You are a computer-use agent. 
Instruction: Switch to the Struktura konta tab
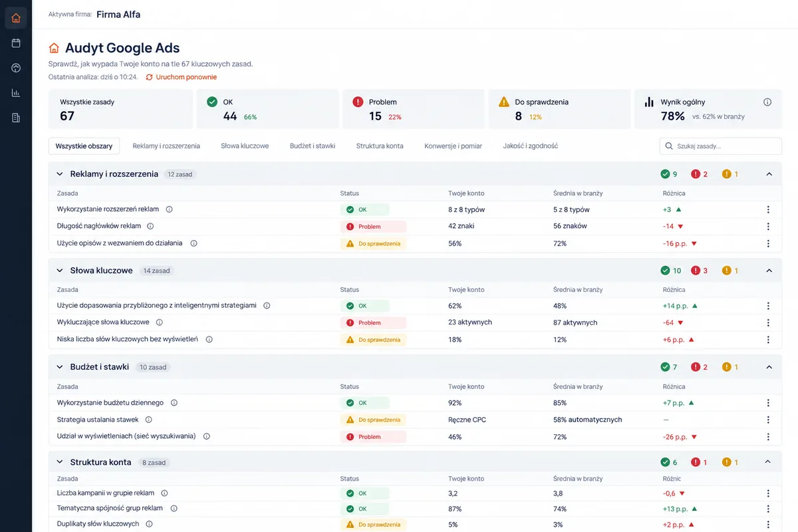tap(380, 146)
